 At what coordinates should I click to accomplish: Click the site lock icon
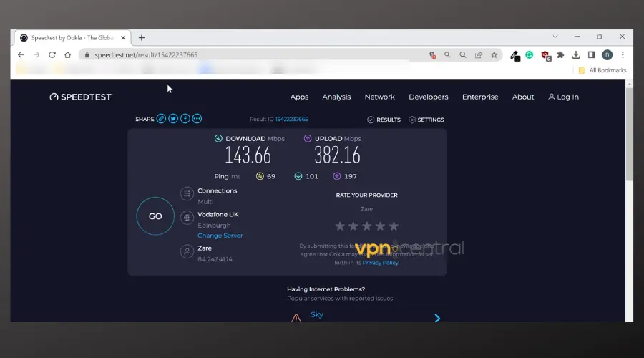coord(87,54)
